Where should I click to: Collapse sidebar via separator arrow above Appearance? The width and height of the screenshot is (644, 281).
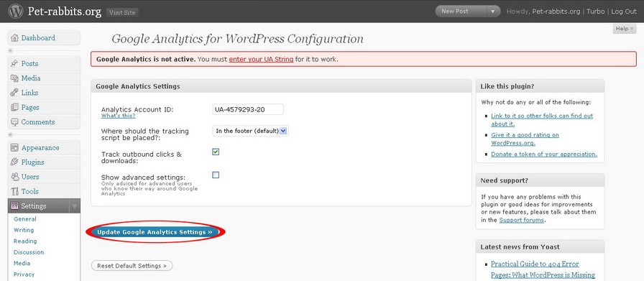pos(10,134)
